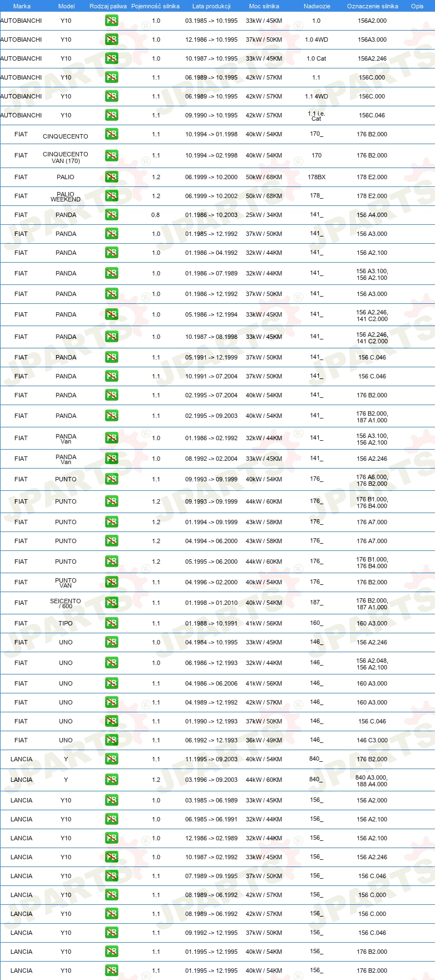The width and height of the screenshot is (435, 980).
Task: Click fuel icon in Palio Weekend row
Action: (x=111, y=196)
